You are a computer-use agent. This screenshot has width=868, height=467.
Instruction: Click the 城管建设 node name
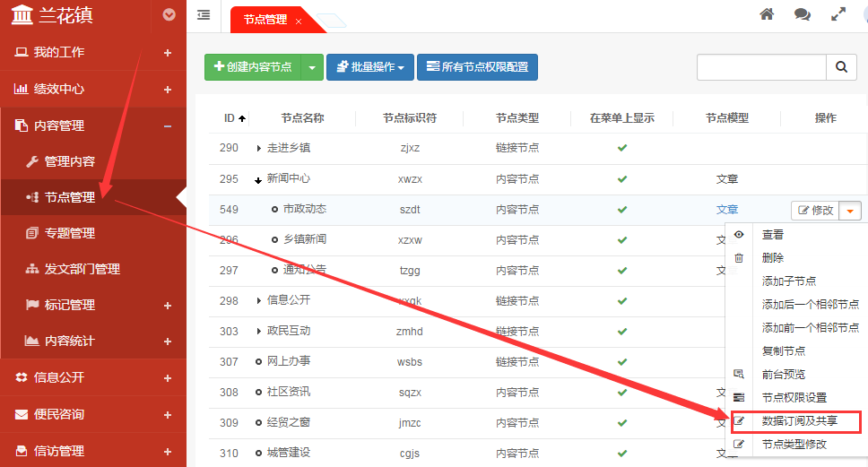[x=289, y=453]
